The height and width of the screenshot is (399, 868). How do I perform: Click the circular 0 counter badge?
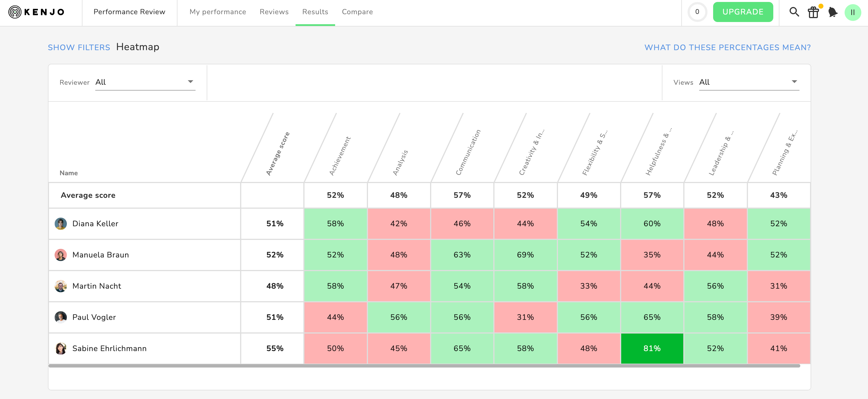[x=697, y=12]
